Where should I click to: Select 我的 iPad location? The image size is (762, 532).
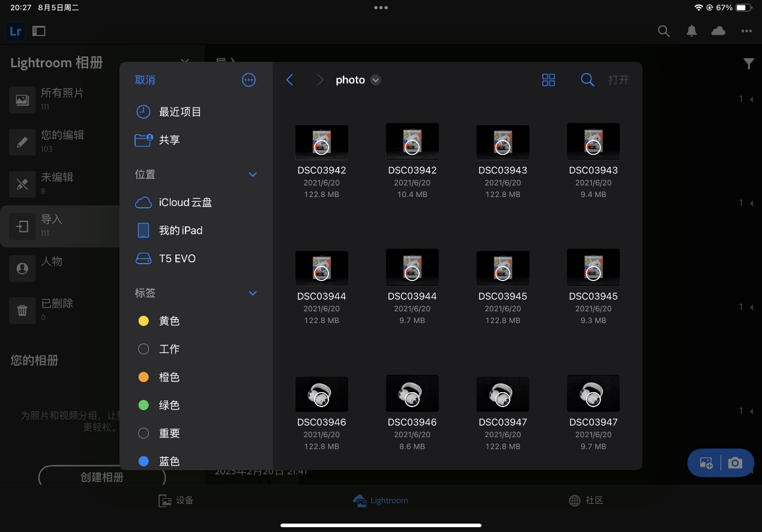pos(196,231)
